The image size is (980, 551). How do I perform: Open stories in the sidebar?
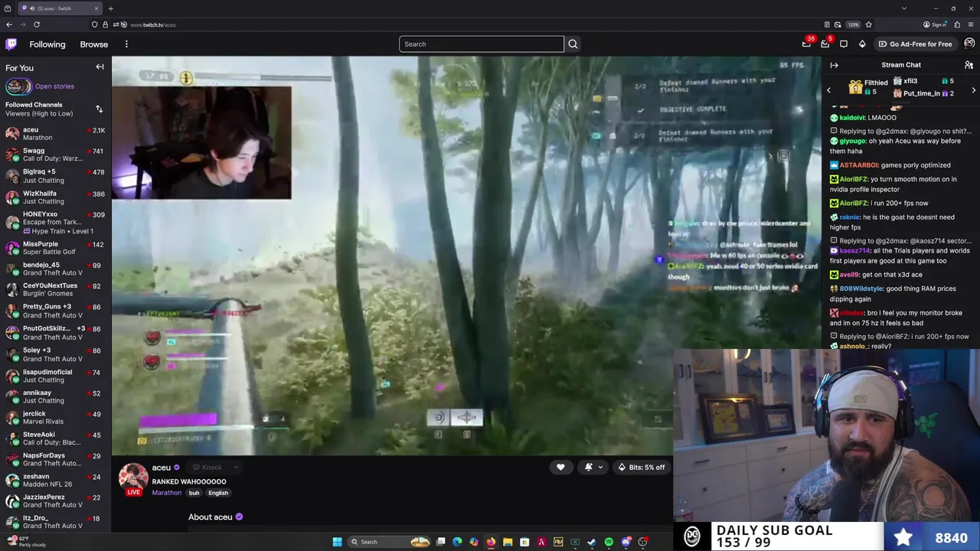(x=54, y=86)
